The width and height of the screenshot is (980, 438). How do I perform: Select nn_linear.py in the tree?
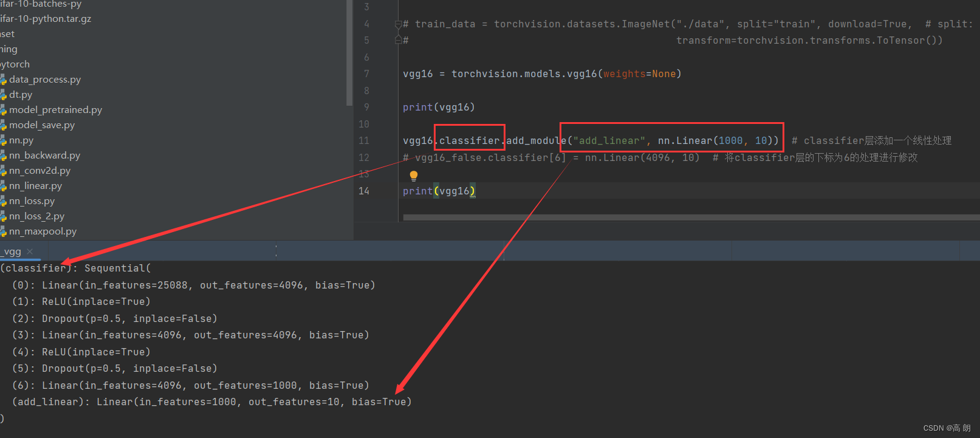[x=35, y=186]
